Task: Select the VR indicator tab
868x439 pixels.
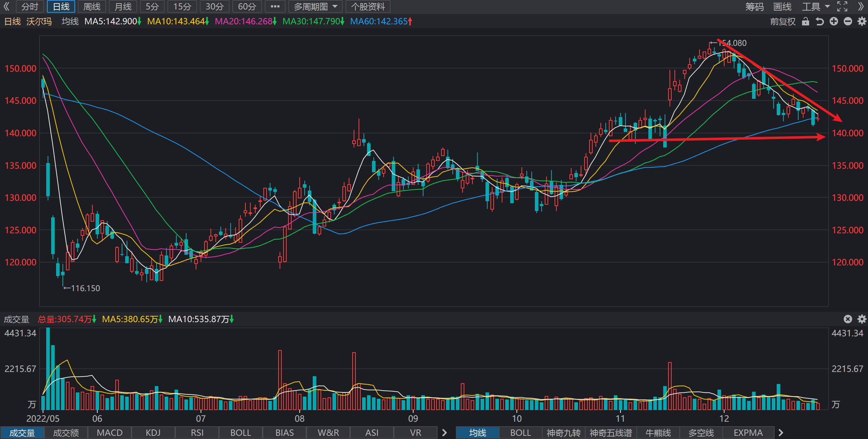Action: click(x=416, y=433)
